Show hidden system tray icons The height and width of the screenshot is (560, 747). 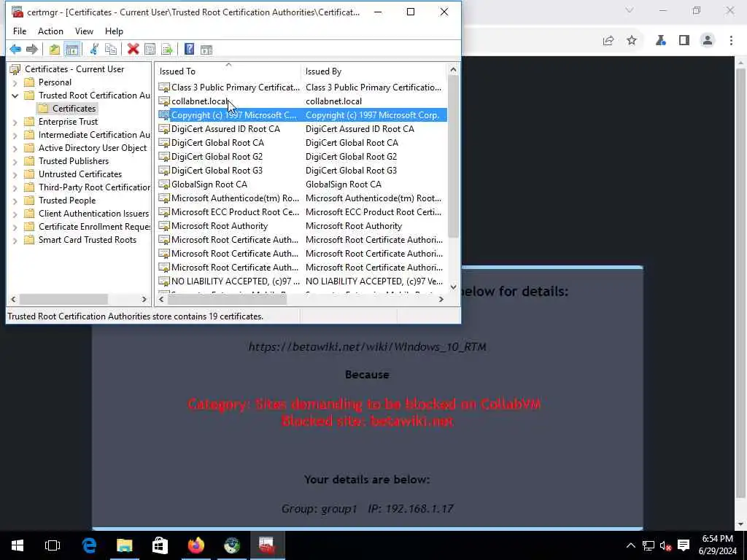[630, 545]
